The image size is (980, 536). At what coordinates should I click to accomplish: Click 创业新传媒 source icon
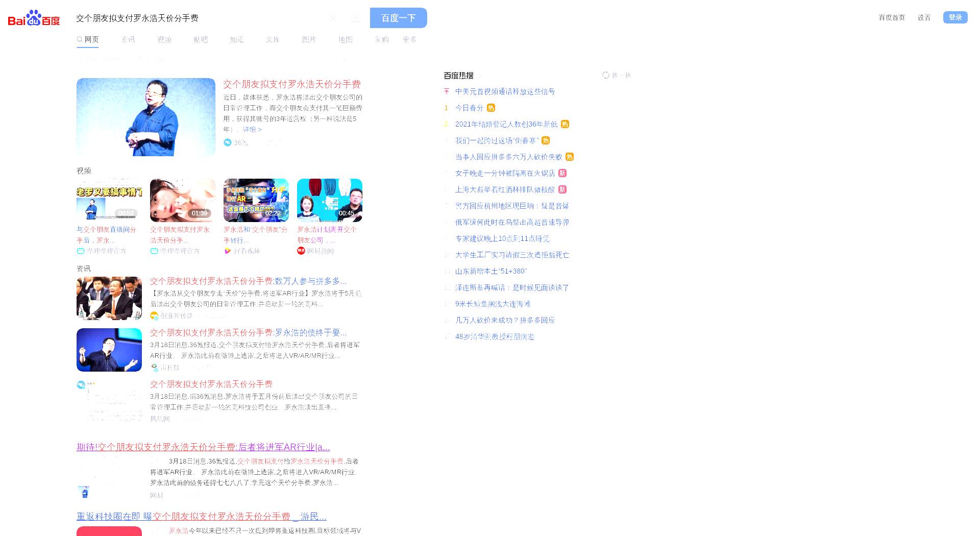pos(154,316)
